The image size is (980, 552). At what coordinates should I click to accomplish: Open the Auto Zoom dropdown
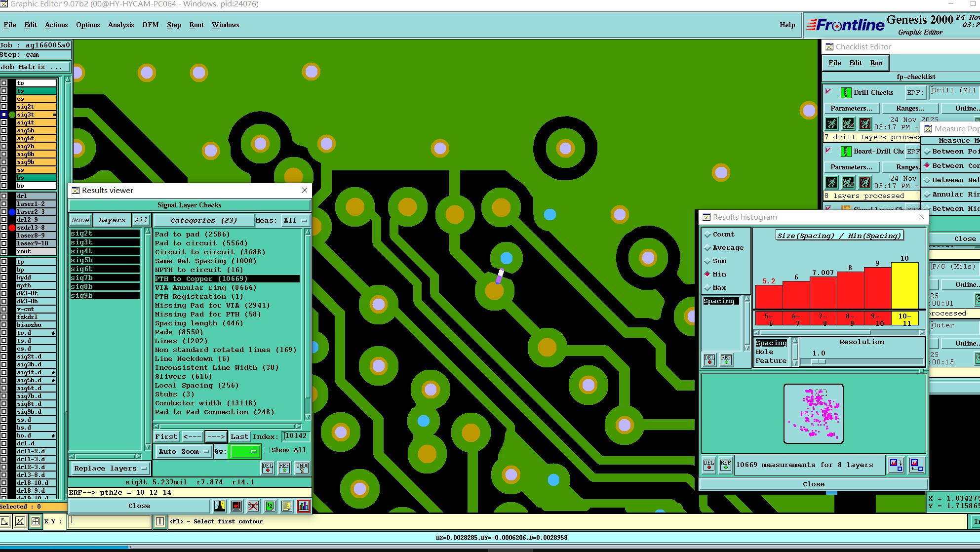pyautogui.click(x=184, y=451)
